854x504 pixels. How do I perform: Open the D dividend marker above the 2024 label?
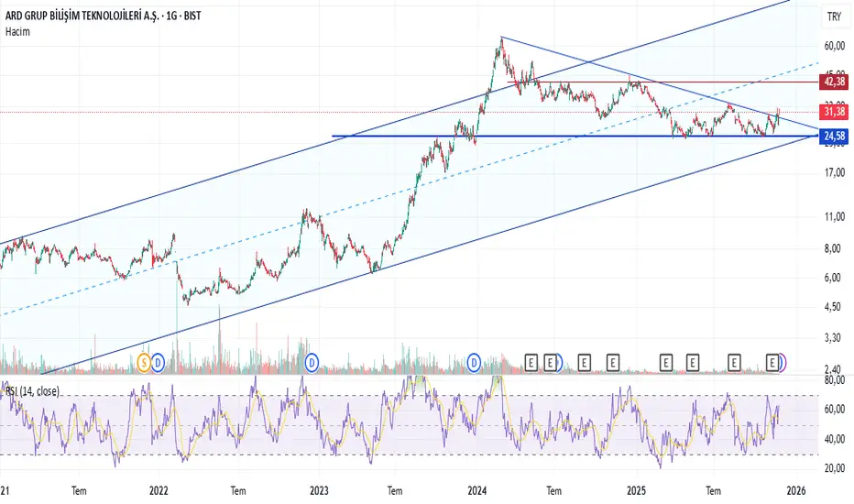click(474, 362)
